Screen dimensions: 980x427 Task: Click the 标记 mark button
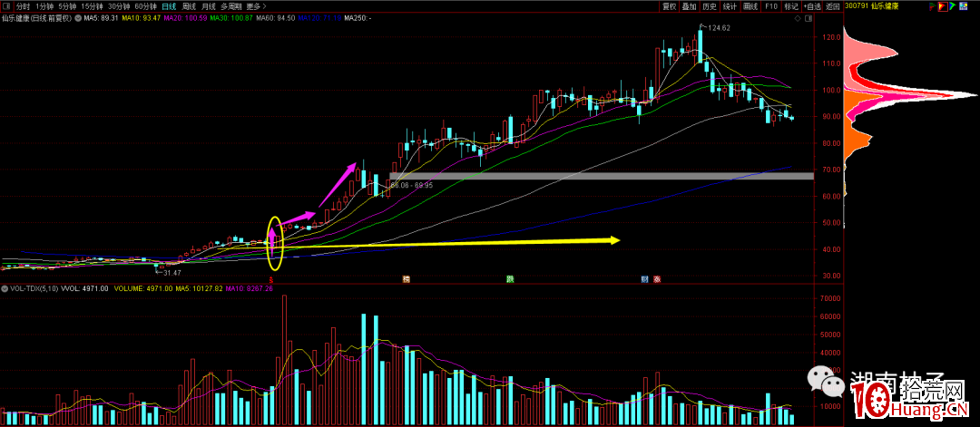pos(791,6)
